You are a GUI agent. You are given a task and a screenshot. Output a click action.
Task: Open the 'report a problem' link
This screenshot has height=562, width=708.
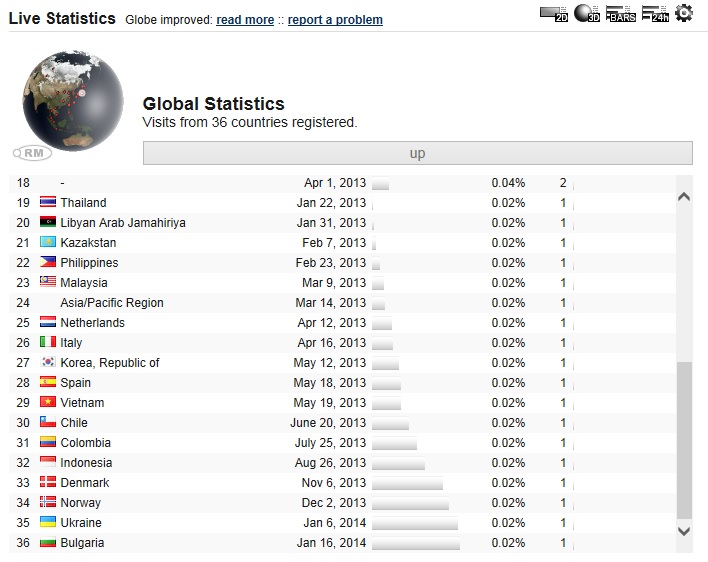[335, 20]
